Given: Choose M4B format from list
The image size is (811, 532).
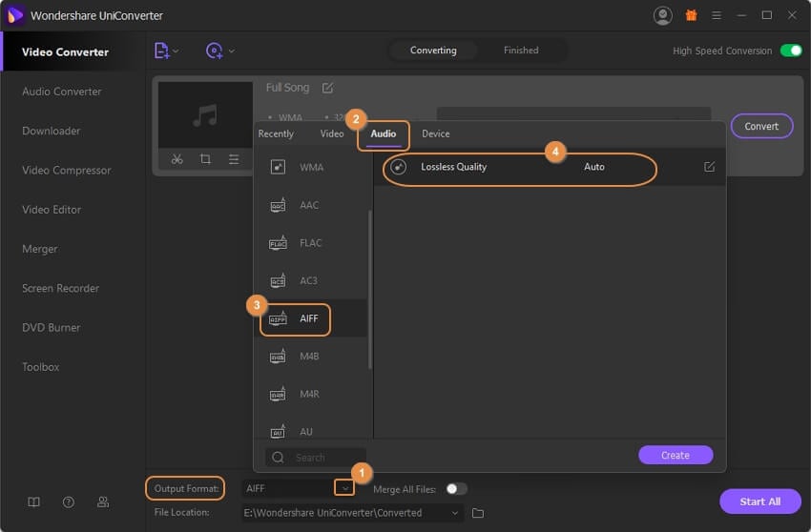Looking at the screenshot, I should click(x=310, y=357).
